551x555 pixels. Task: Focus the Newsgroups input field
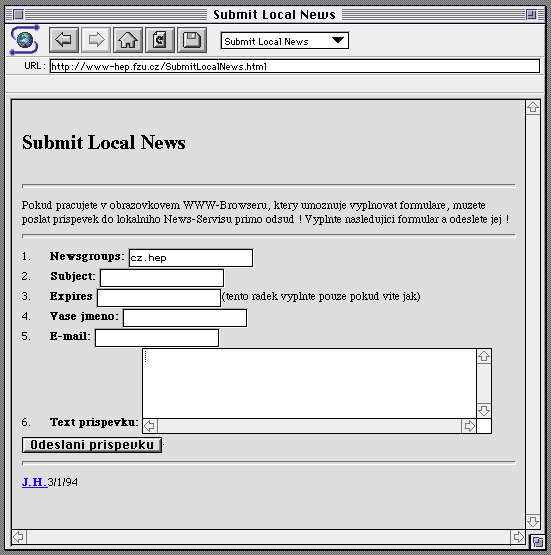coord(191,258)
